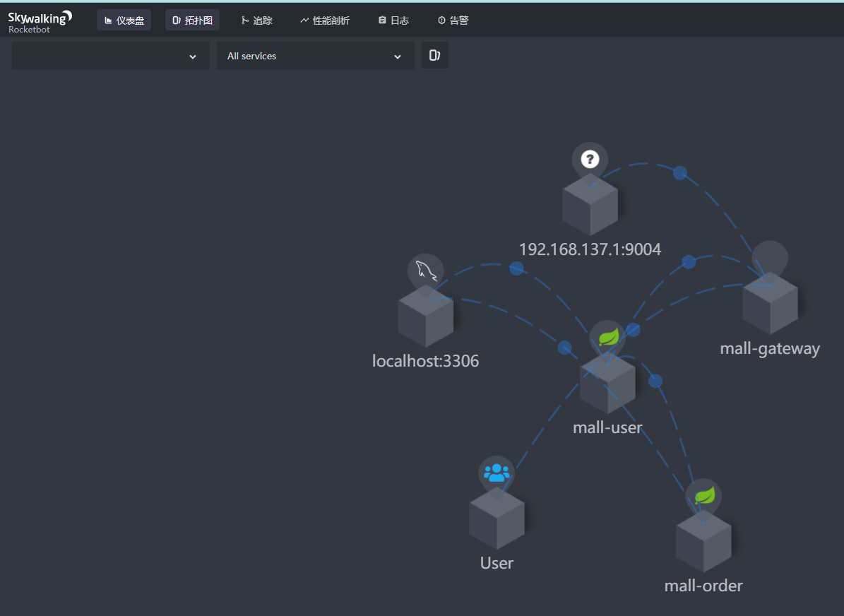
Task: Click the User label text
Action: [x=497, y=563]
